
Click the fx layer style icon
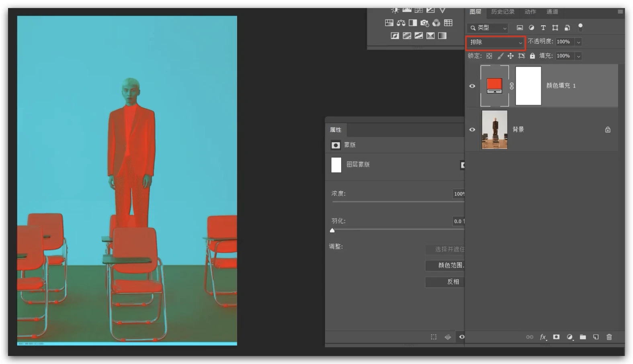543,337
